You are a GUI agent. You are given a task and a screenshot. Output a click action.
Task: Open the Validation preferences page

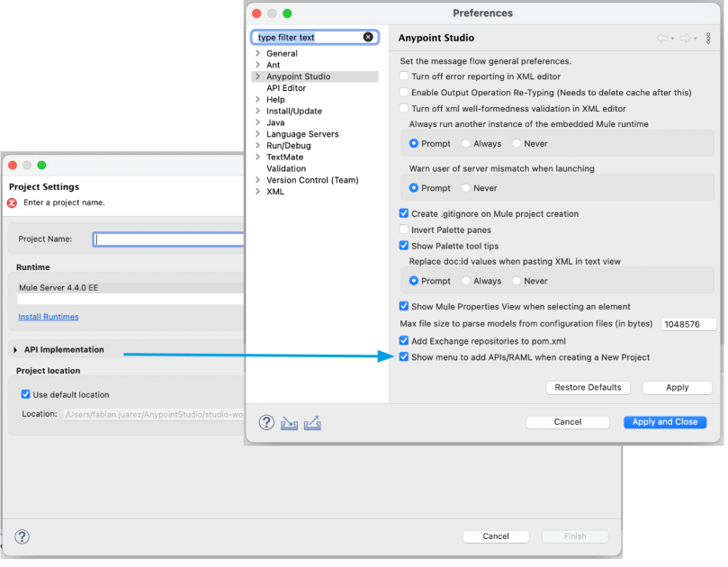click(287, 168)
